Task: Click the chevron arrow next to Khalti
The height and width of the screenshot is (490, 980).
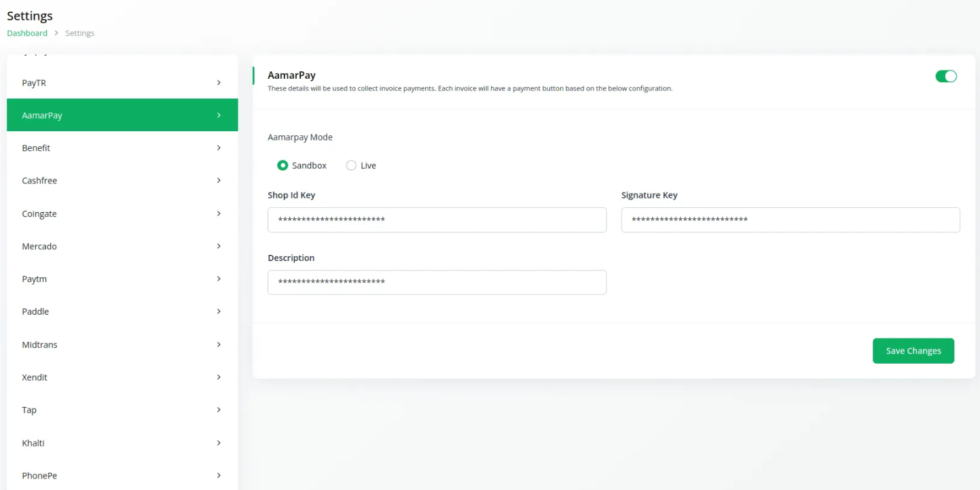Action: click(x=219, y=442)
